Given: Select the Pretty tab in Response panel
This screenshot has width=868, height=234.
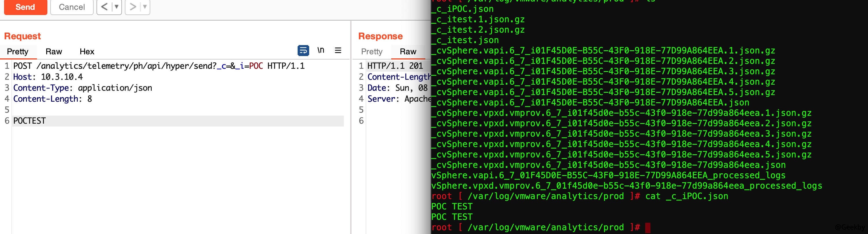Looking at the screenshot, I should [371, 51].
